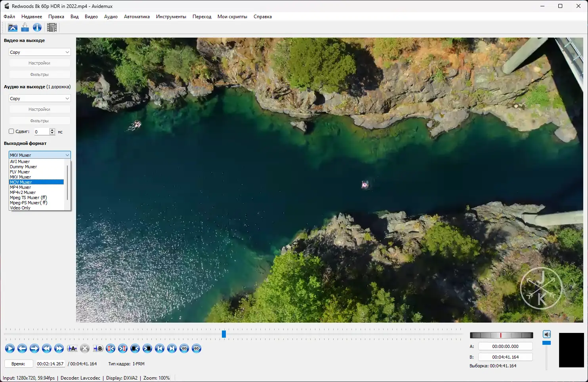Set marker B at current position
This screenshot has height=382, width=588.
coord(98,348)
